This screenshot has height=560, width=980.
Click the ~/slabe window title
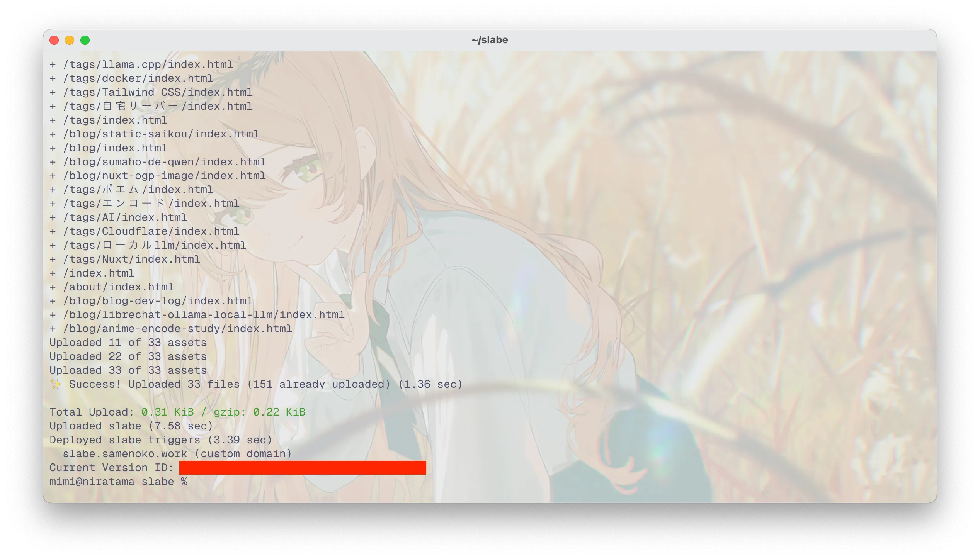pyautogui.click(x=490, y=40)
